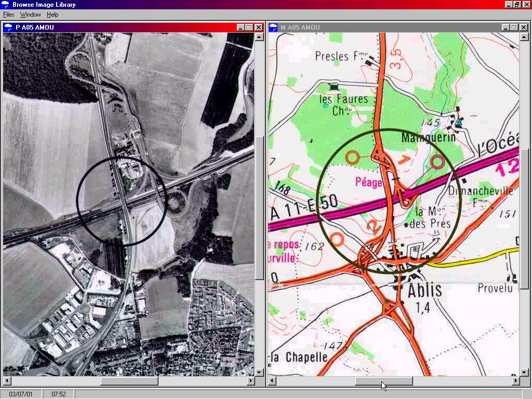Click the M A05 AMOU window system icon
Viewport: 532px width, 399px height.
coord(273,28)
